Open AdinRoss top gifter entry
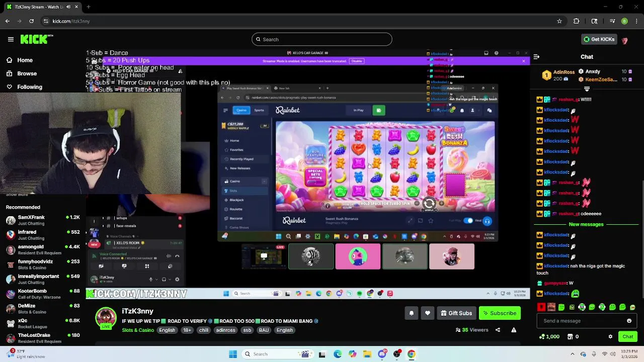This screenshot has width=644, height=362. (557, 75)
